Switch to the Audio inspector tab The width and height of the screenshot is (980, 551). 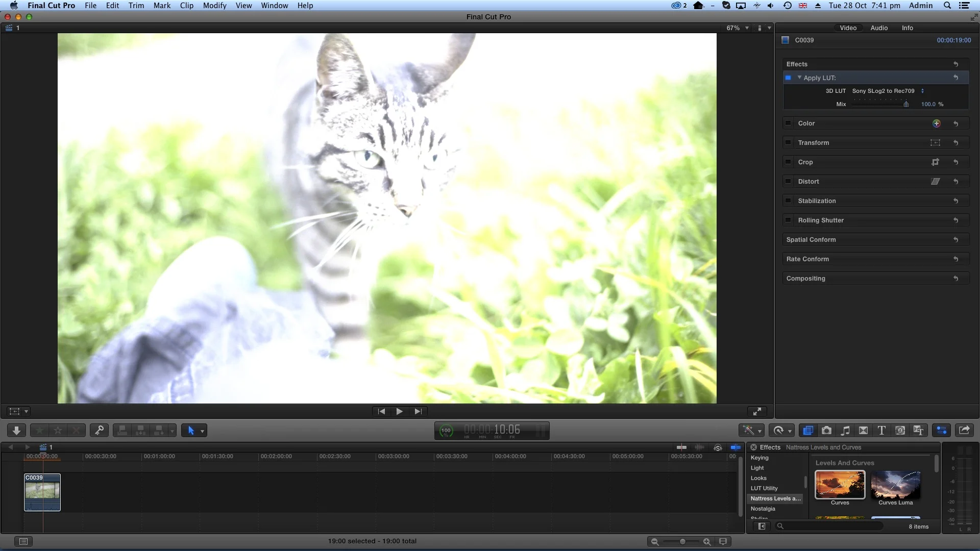click(879, 28)
